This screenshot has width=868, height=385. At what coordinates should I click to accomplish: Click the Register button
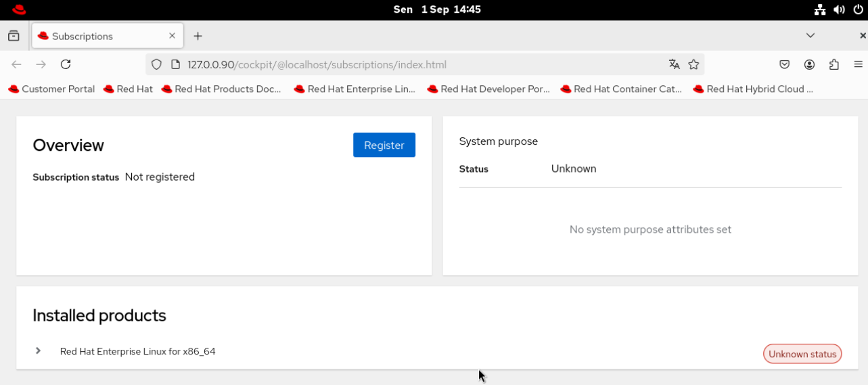[x=384, y=145]
